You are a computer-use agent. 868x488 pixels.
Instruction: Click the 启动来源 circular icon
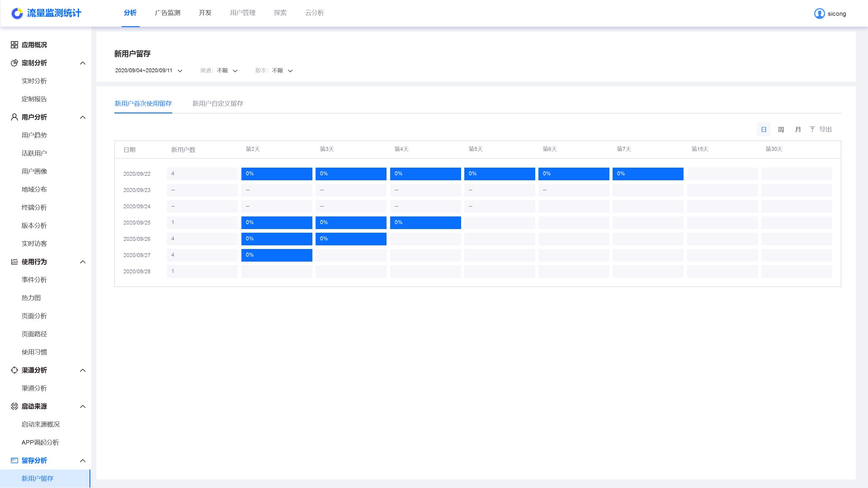pos(14,406)
